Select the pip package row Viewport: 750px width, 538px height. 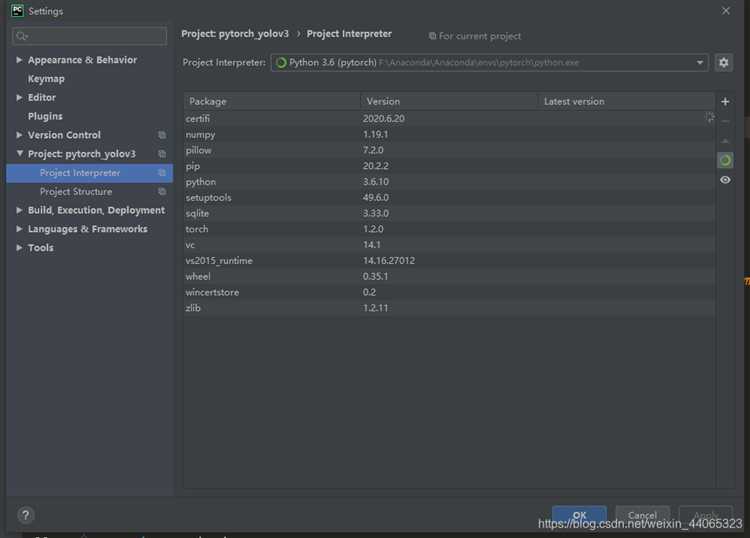[449, 166]
